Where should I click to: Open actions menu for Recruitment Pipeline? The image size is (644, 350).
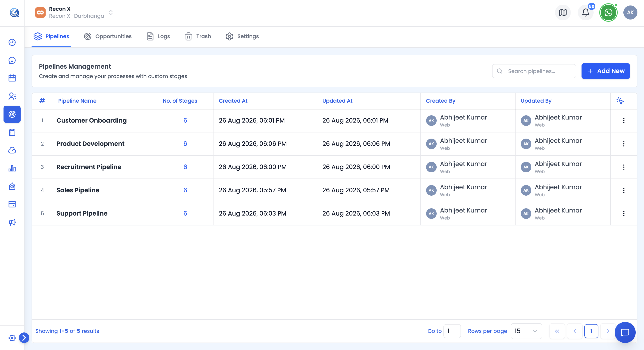click(623, 167)
